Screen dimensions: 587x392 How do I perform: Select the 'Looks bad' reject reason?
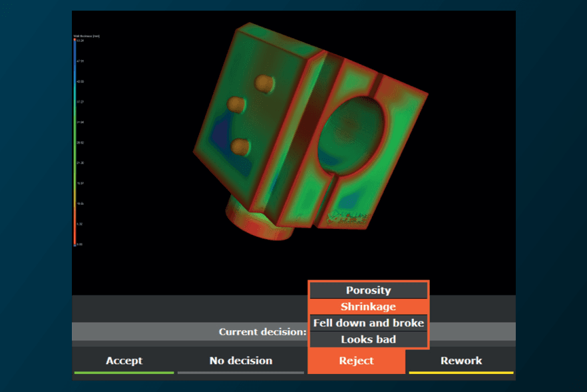(369, 339)
